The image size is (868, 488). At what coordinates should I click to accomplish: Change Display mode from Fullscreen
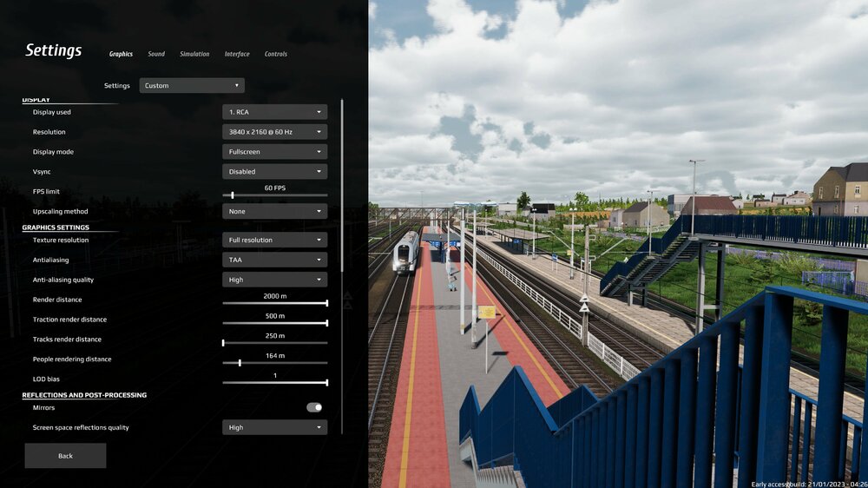(274, 152)
